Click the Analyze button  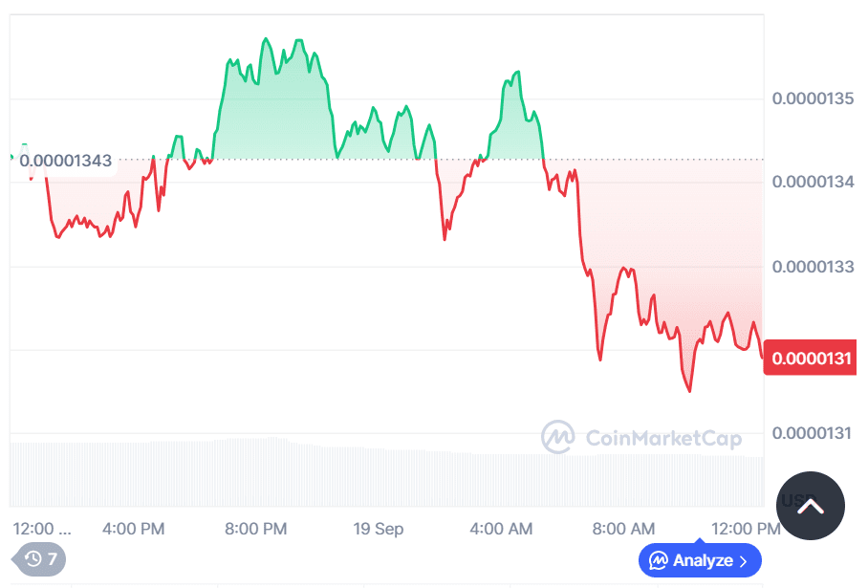(700, 561)
